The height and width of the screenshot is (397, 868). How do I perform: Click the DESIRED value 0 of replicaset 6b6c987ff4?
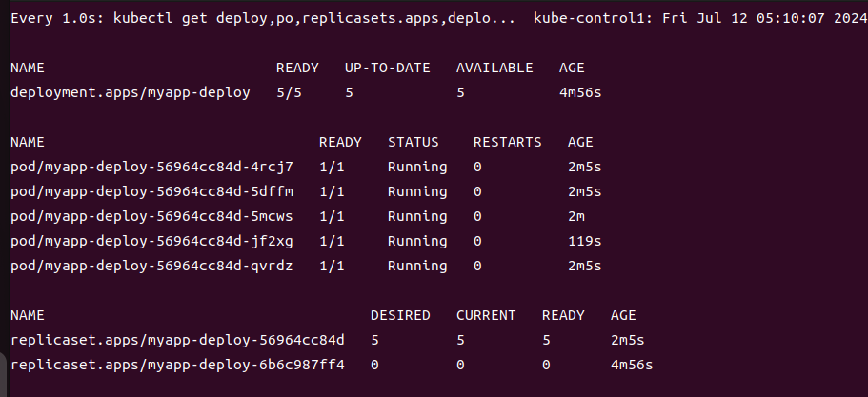(x=374, y=365)
